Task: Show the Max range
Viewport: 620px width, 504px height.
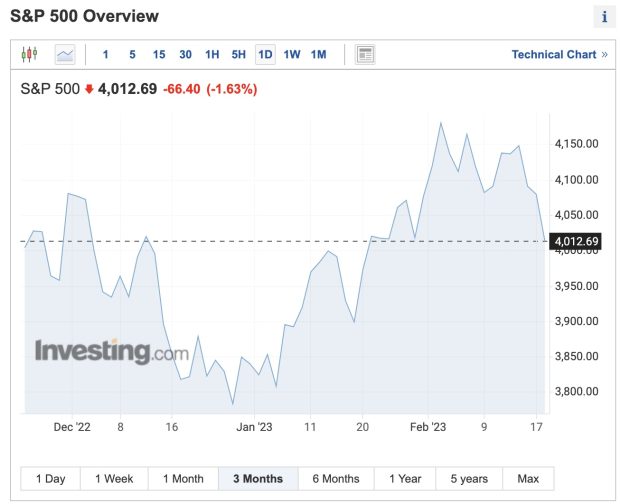Action: tap(528, 479)
